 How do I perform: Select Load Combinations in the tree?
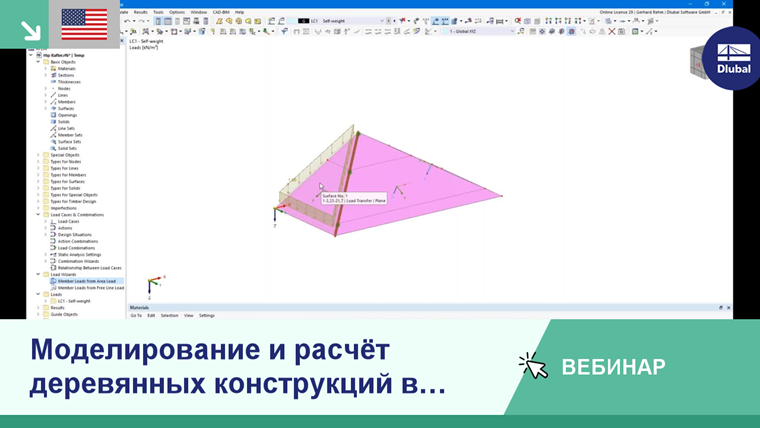[x=76, y=248]
